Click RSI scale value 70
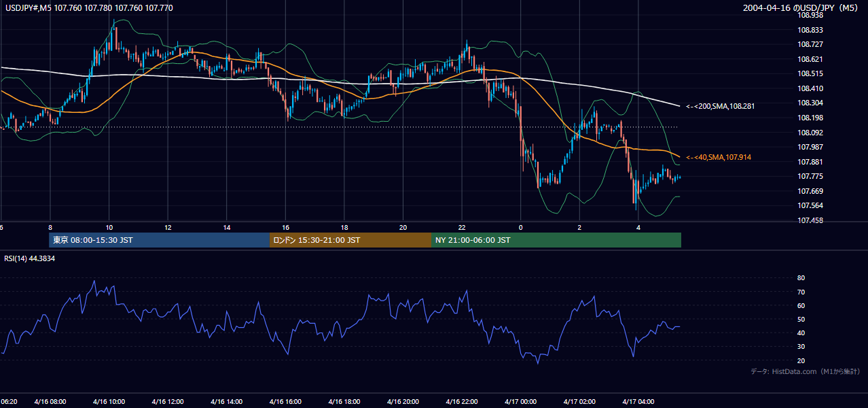The height and width of the screenshot is (408, 868). click(x=801, y=292)
